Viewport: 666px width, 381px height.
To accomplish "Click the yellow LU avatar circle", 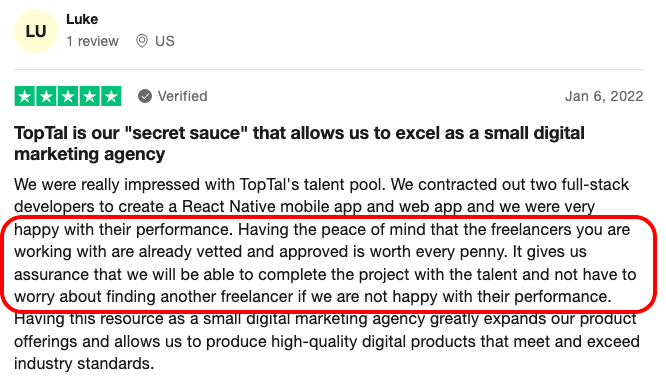I will click(x=36, y=31).
